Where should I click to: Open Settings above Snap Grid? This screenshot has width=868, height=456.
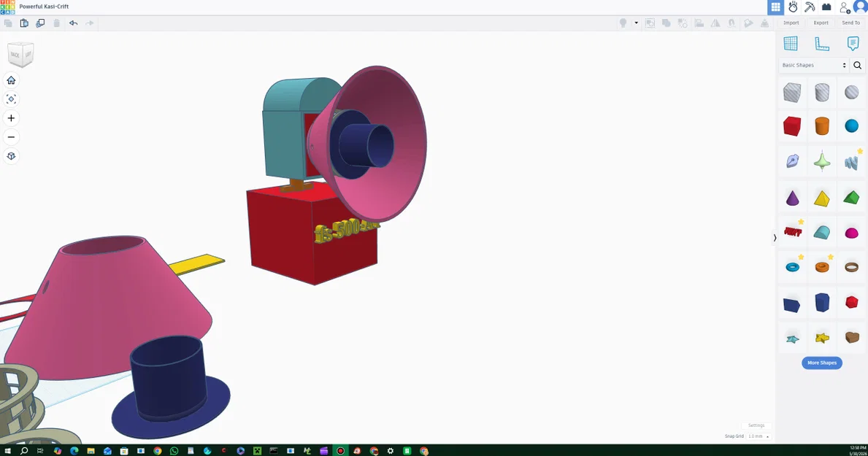pyautogui.click(x=756, y=425)
